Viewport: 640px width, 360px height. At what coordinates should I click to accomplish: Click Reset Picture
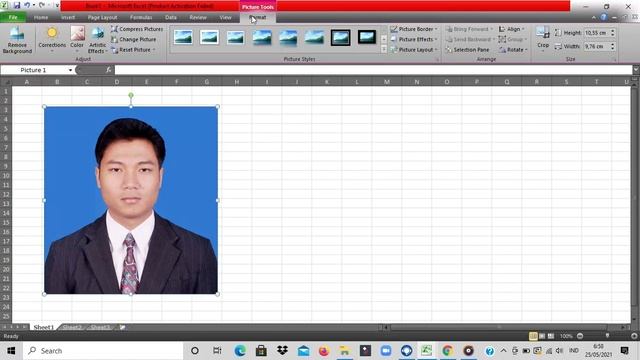click(133, 49)
